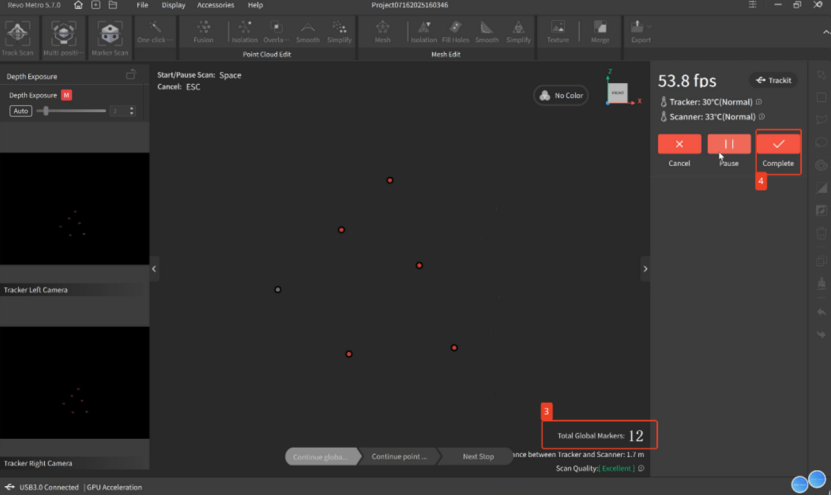This screenshot has width=831, height=496.
Task: Collapse the right panel with arrow
Action: tap(645, 269)
